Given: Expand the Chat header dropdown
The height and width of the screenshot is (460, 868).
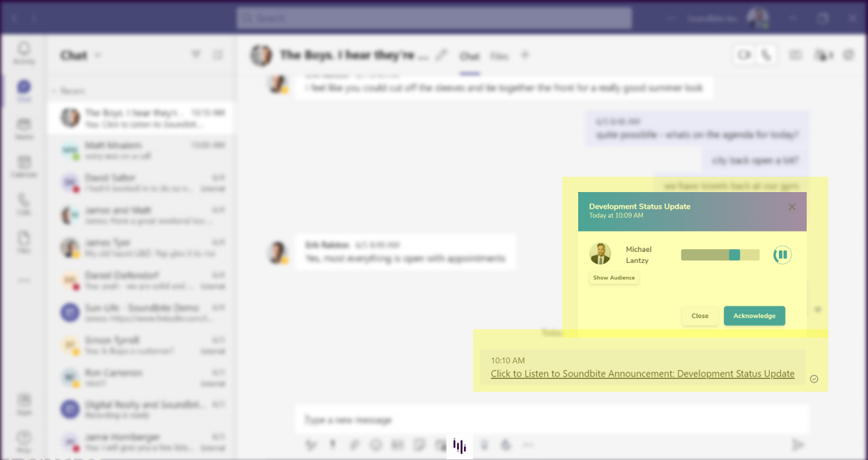Looking at the screenshot, I should coord(98,55).
